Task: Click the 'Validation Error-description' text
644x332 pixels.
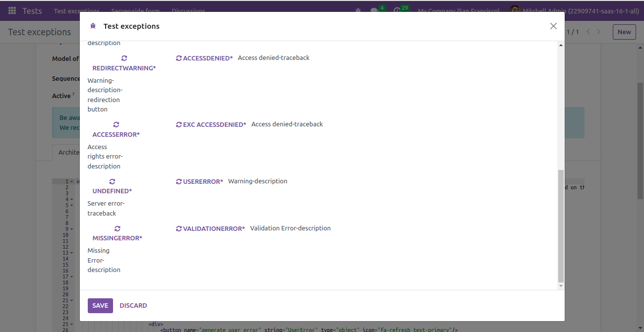Action: tap(291, 228)
